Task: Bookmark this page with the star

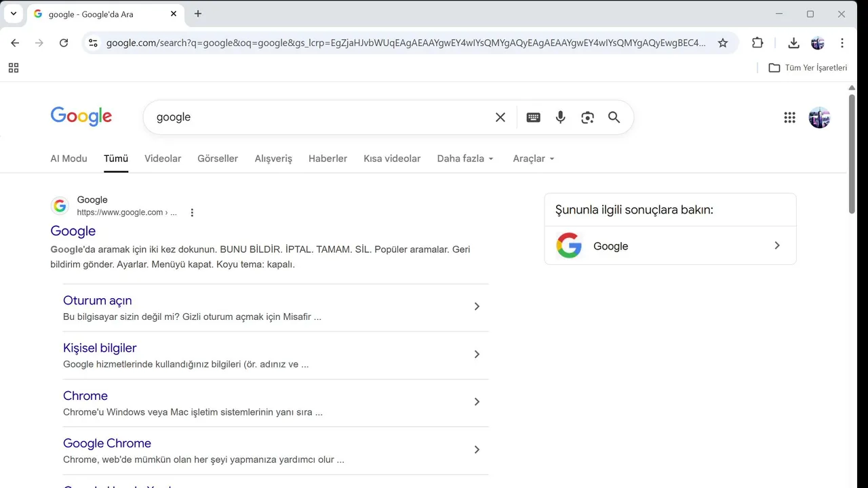Action: click(723, 43)
